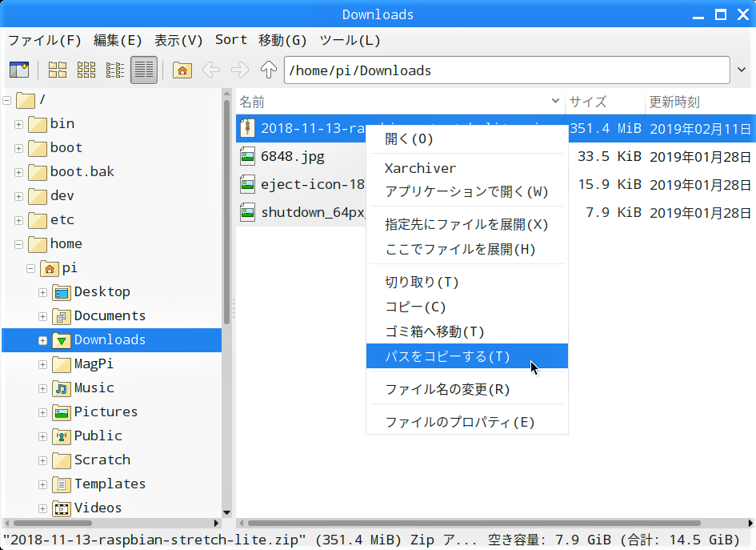Expand the boot.bak folder node

click(x=19, y=172)
